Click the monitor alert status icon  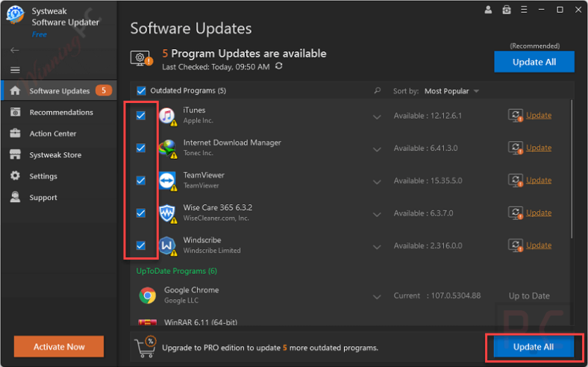click(141, 59)
